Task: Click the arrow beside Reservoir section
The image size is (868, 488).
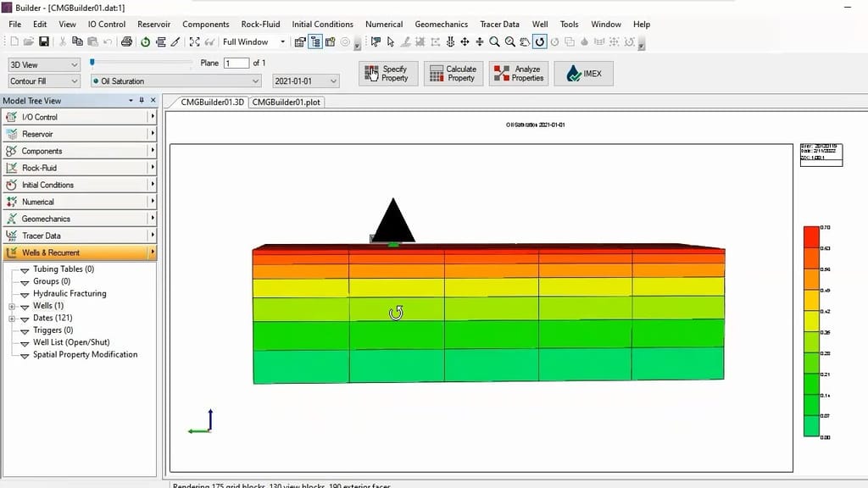Action: click(x=153, y=134)
